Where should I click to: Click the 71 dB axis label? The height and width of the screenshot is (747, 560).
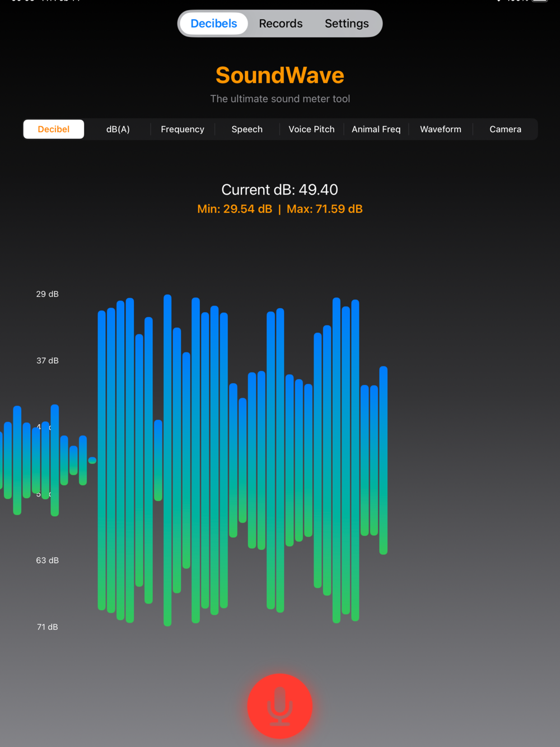(48, 627)
